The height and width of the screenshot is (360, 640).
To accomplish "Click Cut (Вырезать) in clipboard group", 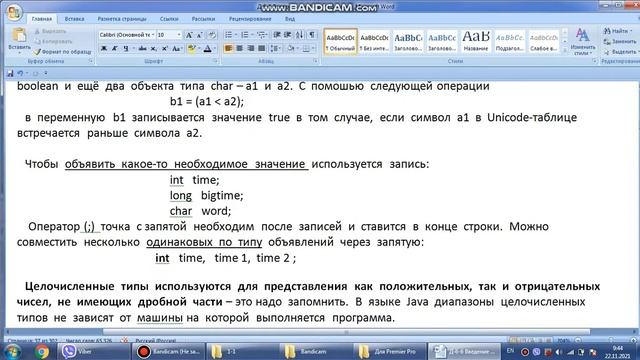I will 50,31.
